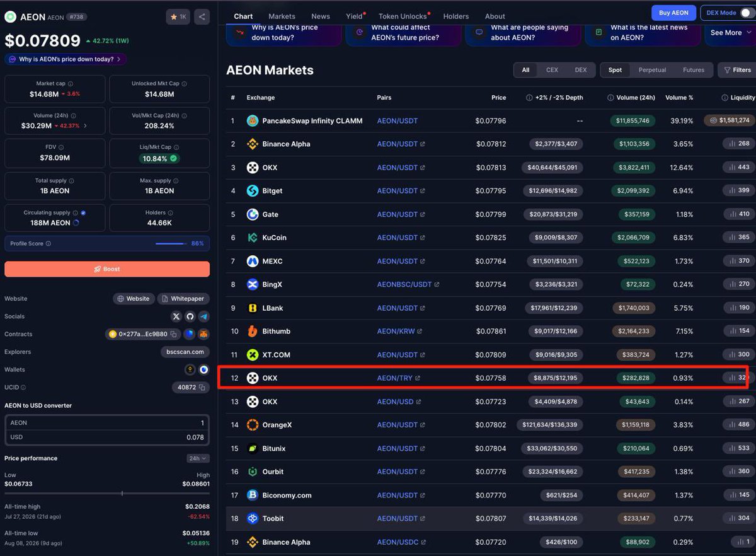This screenshot has height=556, width=756.
Task: Open the liquidity chart icon for Gate row
Action: (732, 214)
